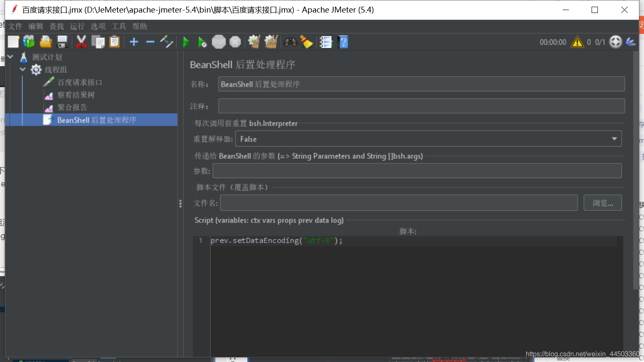Screen dimensions: 644x362
Task: Click the remote engines icon beside 0/1
Action: click(x=615, y=42)
